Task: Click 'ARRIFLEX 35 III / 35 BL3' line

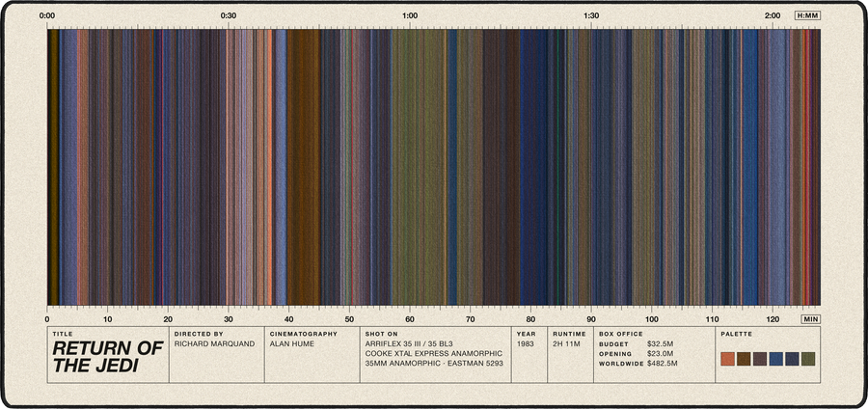Action: [x=409, y=343]
